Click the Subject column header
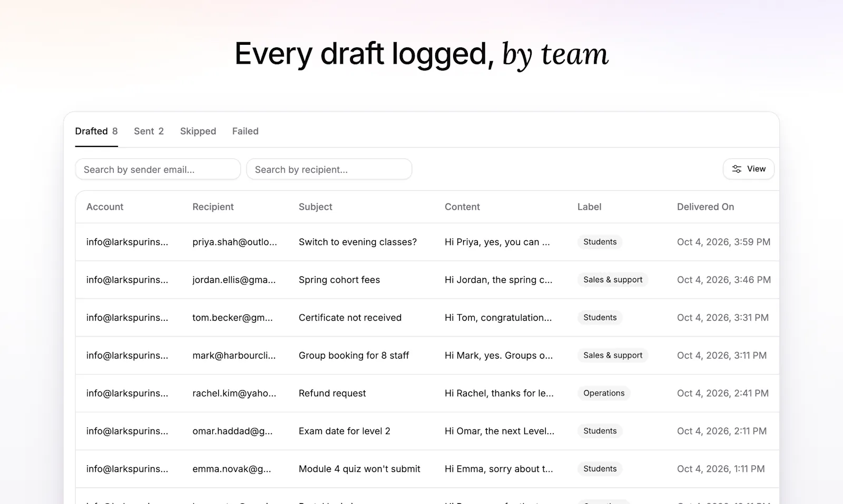The width and height of the screenshot is (843, 504). 316,207
